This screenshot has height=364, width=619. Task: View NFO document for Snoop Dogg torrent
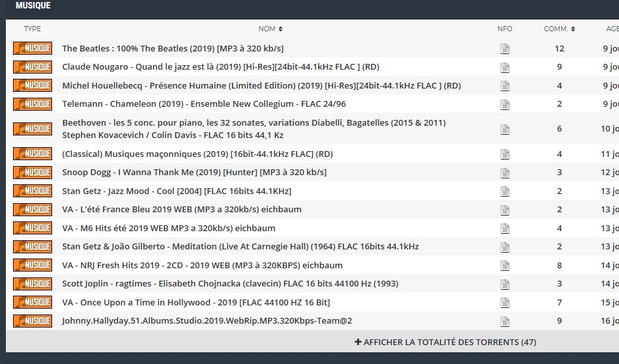[504, 173]
